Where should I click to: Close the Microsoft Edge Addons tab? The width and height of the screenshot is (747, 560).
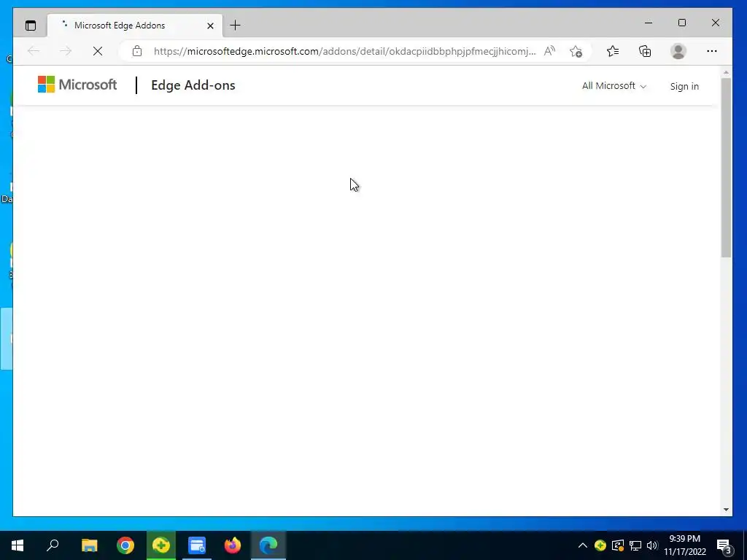click(210, 26)
